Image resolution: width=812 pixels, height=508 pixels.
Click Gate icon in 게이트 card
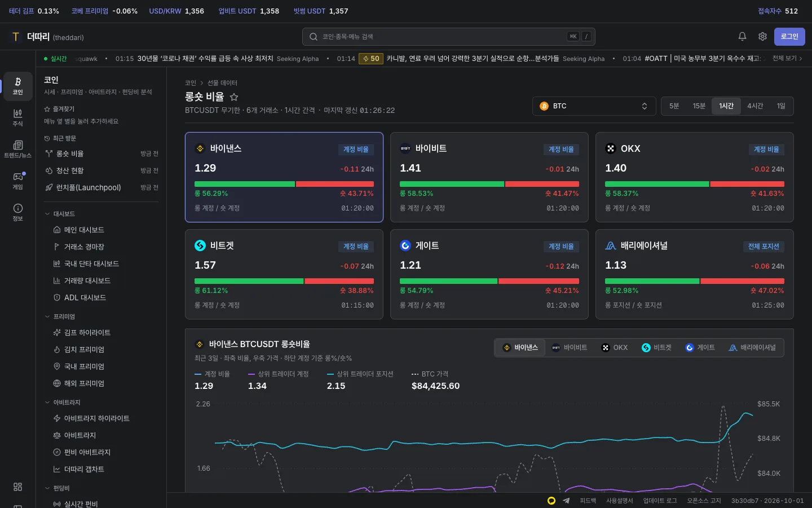tap(405, 246)
